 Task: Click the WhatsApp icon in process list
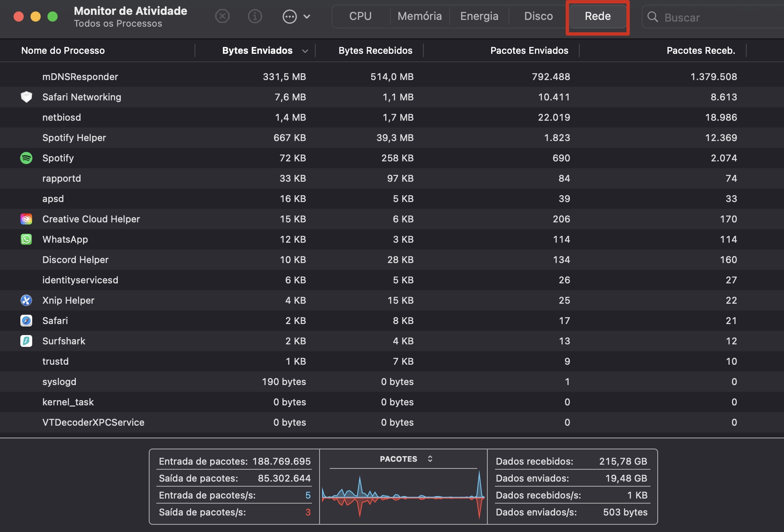click(x=26, y=239)
